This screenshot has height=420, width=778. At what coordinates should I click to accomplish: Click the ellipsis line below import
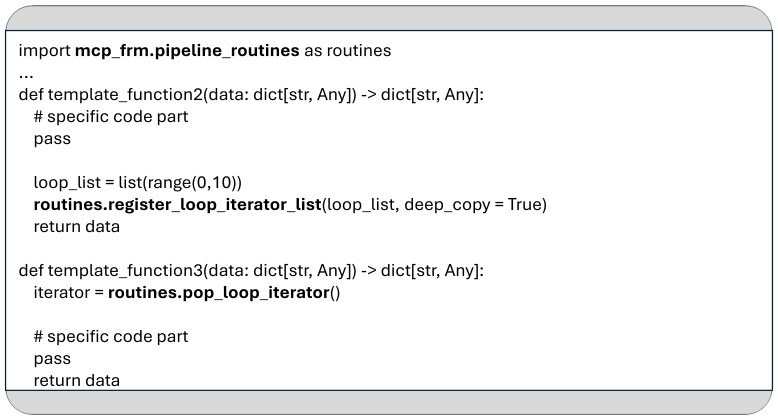pos(26,75)
